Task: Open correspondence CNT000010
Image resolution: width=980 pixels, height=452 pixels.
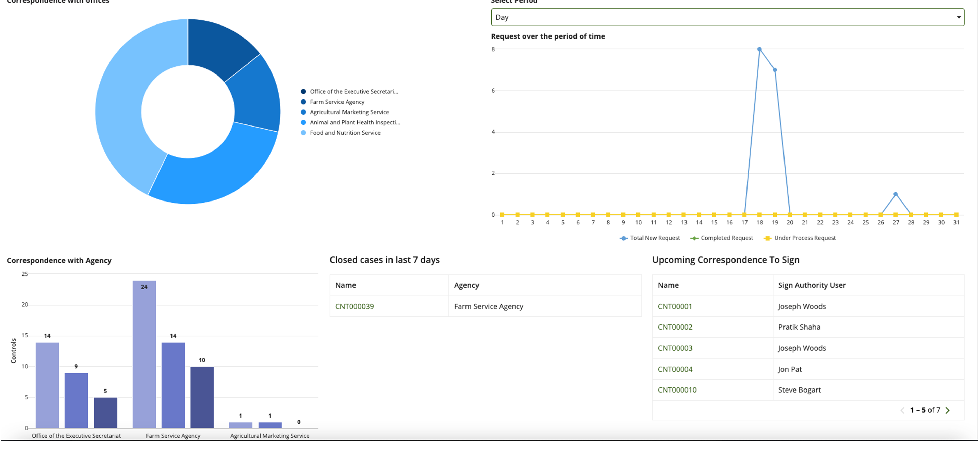Action: (x=677, y=390)
